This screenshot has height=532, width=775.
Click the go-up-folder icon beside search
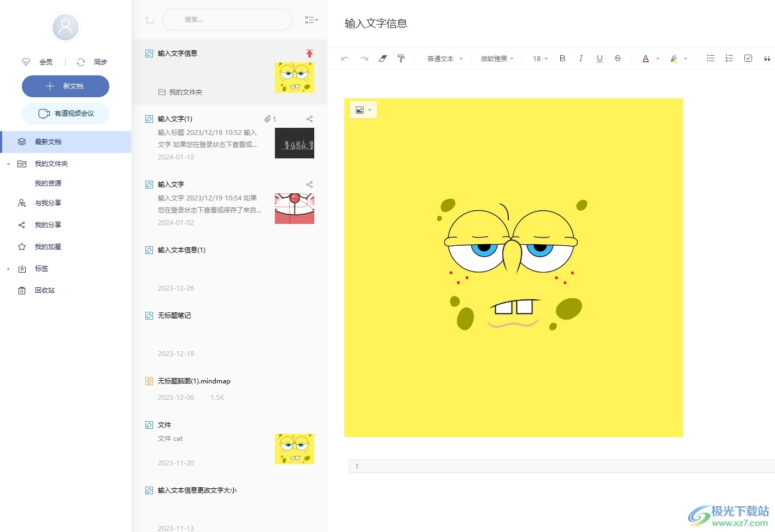click(x=149, y=20)
